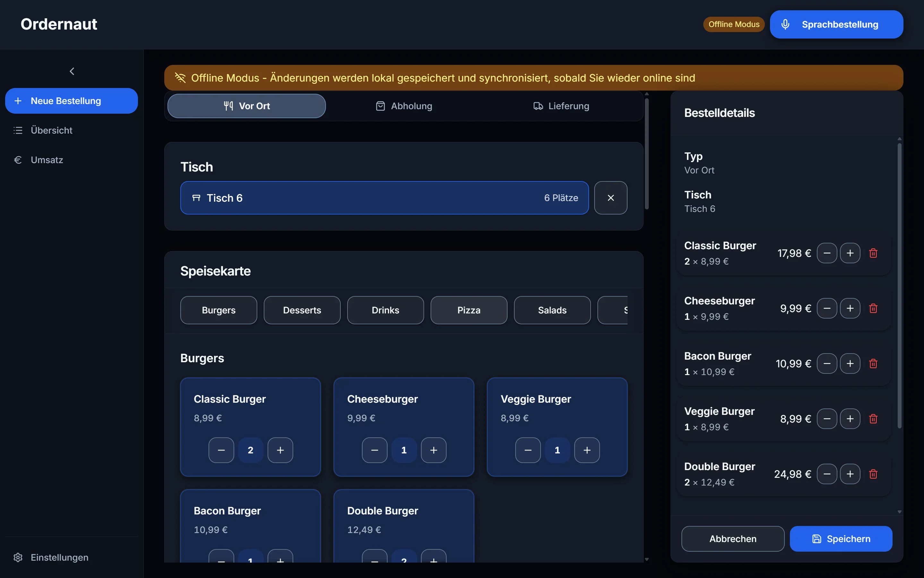Image resolution: width=924 pixels, height=578 pixels.
Task: Click plus for Classic Burger in Bestelldetails
Action: point(850,253)
